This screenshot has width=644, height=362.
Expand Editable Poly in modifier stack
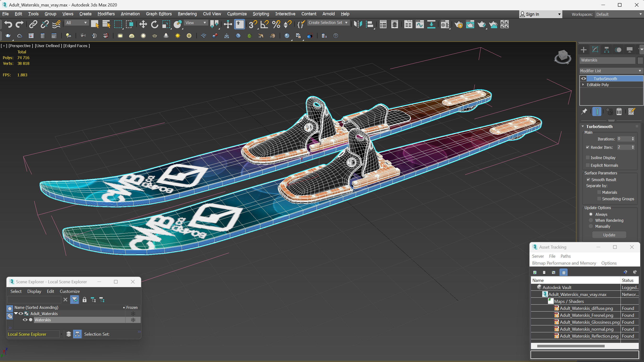click(x=583, y=85)
